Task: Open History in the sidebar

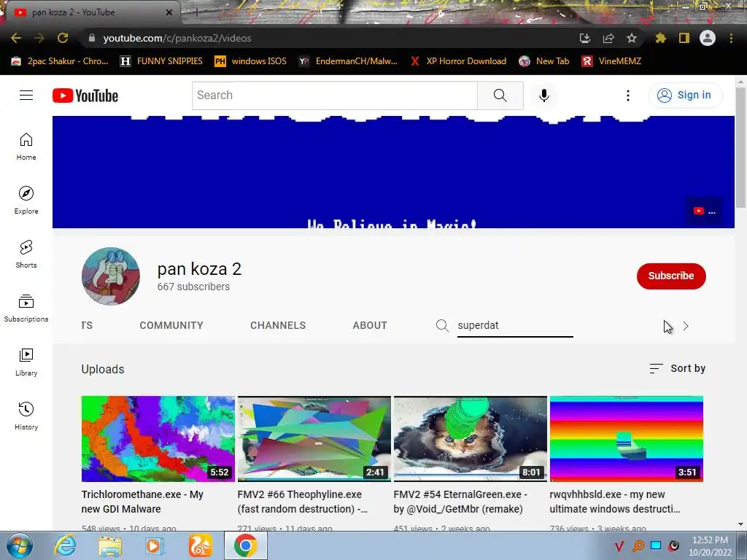Action: pyautogui.click(x=26, y=416)
